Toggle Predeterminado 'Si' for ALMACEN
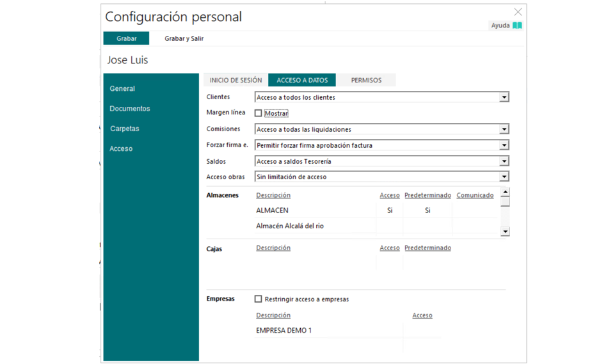The width and height of the screenshot is (608, 364). [x=428, y=210]
